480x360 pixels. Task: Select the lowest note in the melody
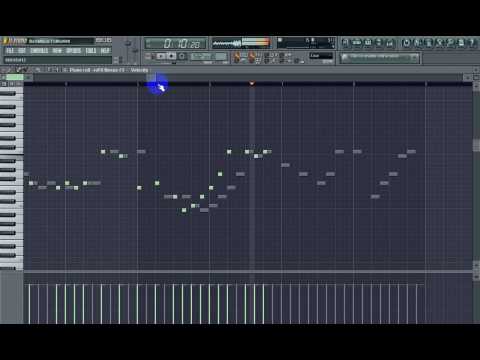point(184,210)
